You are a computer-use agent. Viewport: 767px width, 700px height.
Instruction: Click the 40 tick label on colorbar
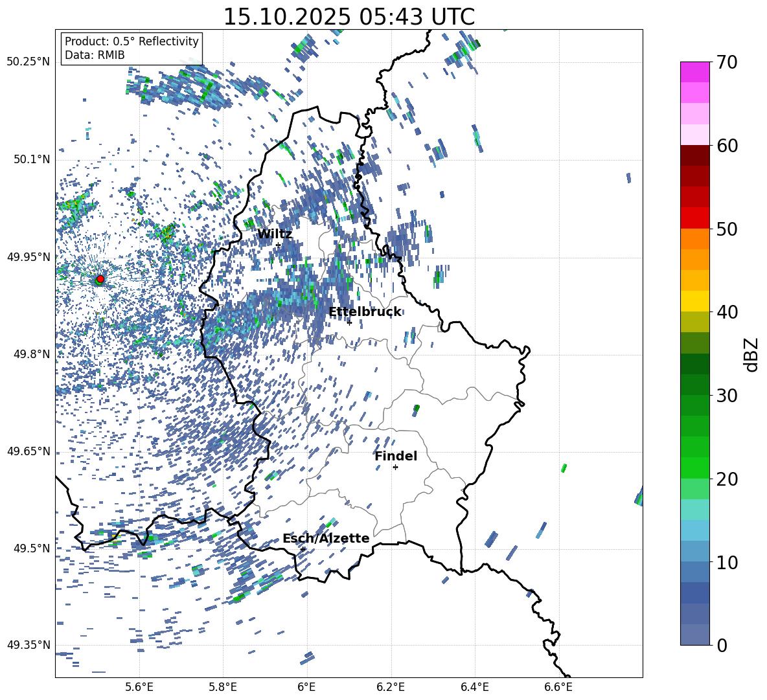coord(726,312)
